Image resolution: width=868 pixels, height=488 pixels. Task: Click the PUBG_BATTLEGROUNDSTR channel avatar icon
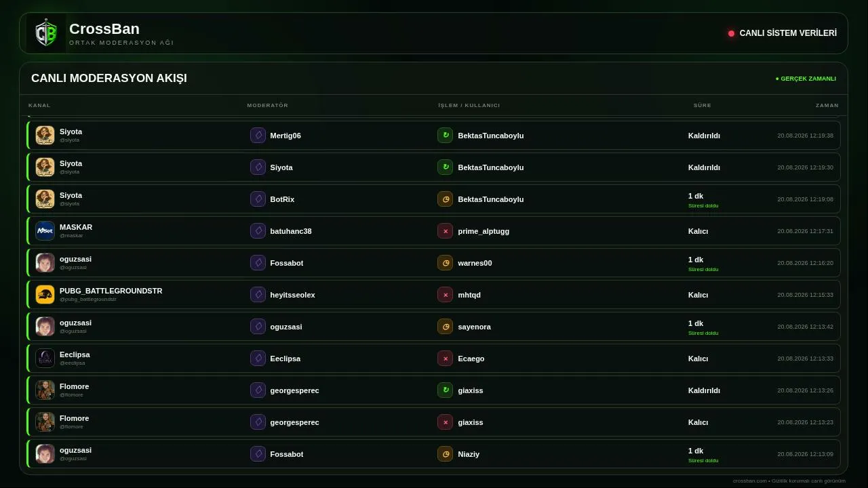[x=45, y=294]
